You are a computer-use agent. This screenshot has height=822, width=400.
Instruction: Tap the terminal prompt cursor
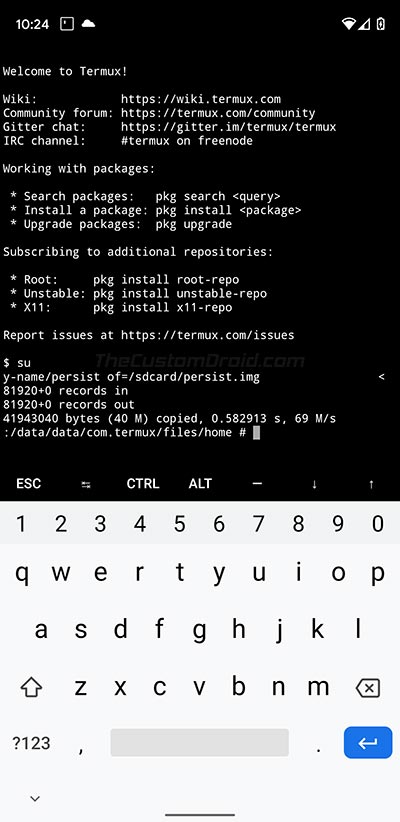point(256,432)
